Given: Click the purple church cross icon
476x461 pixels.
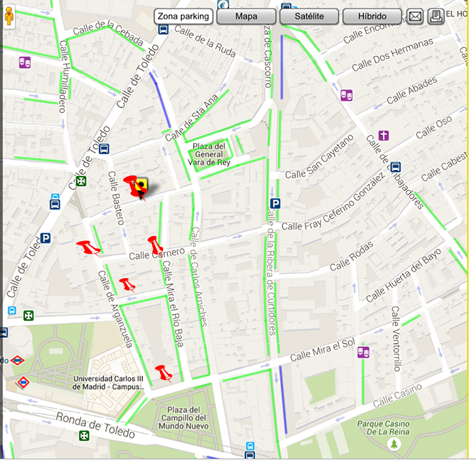Looking at the screenshot, I should click(384, 135).
